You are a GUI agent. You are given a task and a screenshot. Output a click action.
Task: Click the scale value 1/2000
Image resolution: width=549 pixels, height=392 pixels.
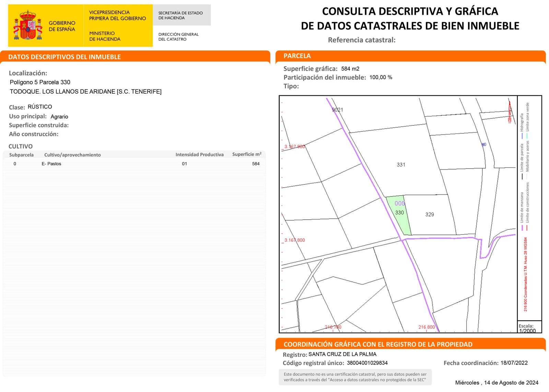[x=527, y=331]
